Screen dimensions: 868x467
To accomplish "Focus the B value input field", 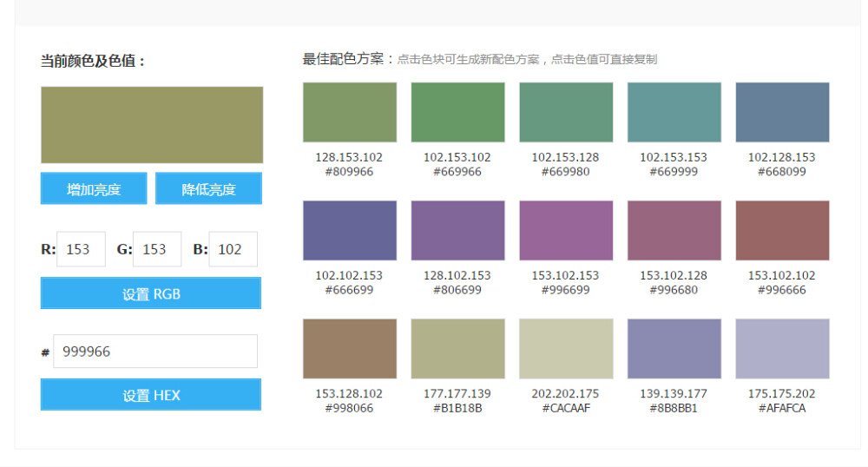I will point(233,249).
